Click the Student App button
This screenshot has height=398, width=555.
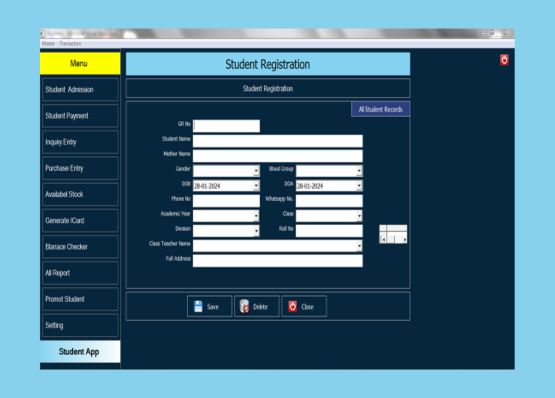click(80, 352)
